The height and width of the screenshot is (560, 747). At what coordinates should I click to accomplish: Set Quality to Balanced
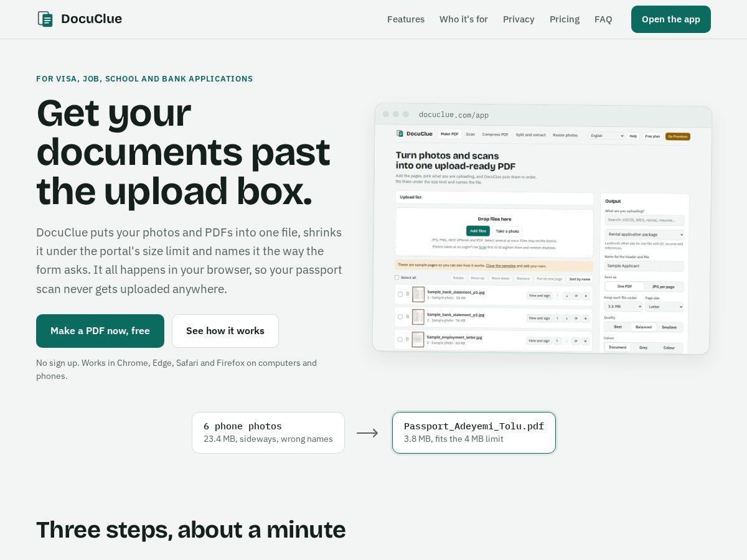[644, 327]
